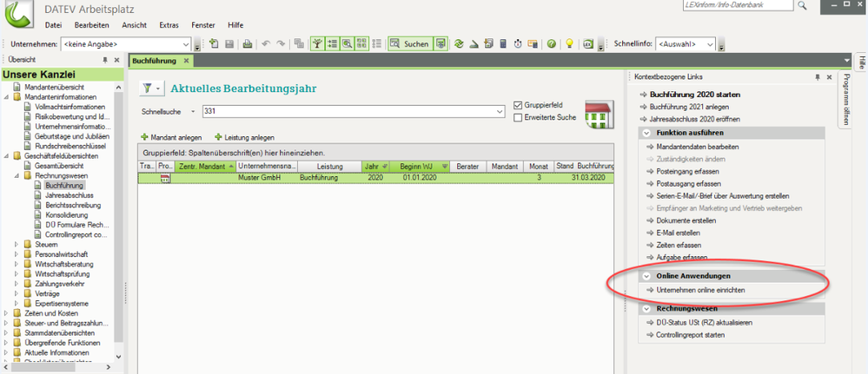Click the save disk toolbar icon

click(x=229, y=44)
